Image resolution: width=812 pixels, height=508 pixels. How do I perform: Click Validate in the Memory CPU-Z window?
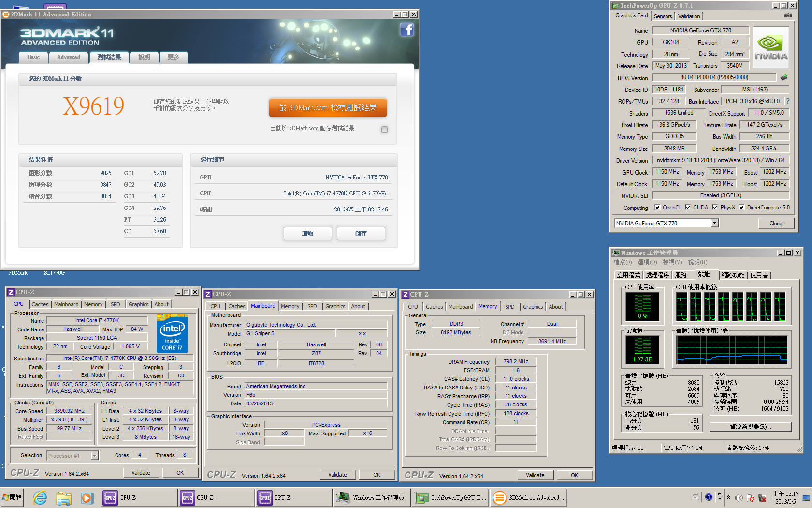click(535, 475)
